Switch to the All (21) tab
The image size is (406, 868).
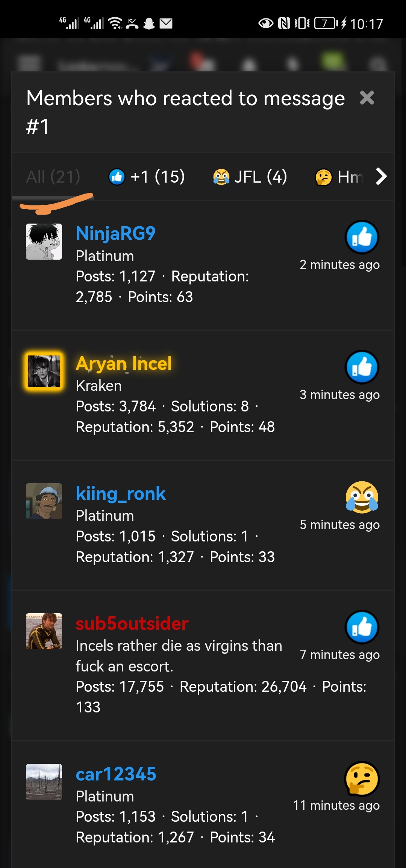(x=53, y=177)
